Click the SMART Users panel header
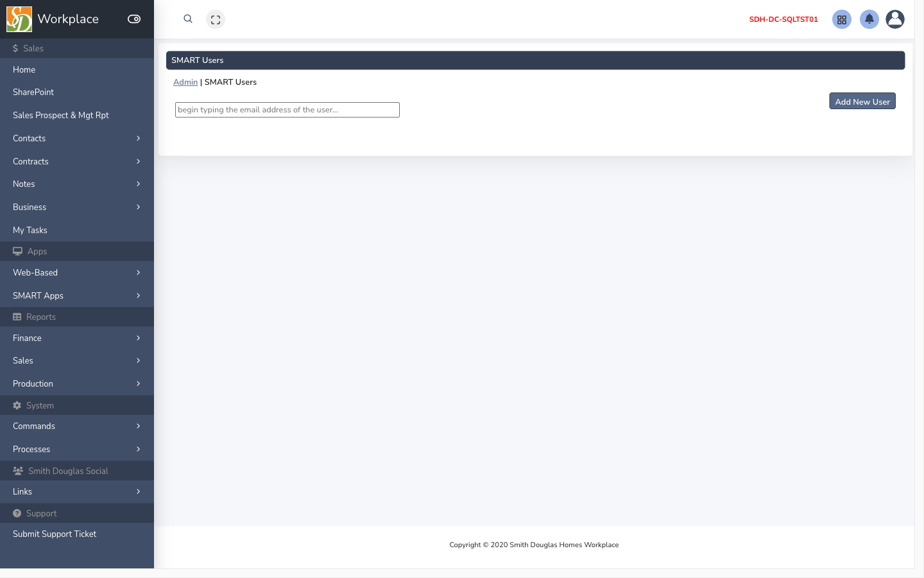The height and width of the screenshot is (578, 924). (x=535, y=60)
